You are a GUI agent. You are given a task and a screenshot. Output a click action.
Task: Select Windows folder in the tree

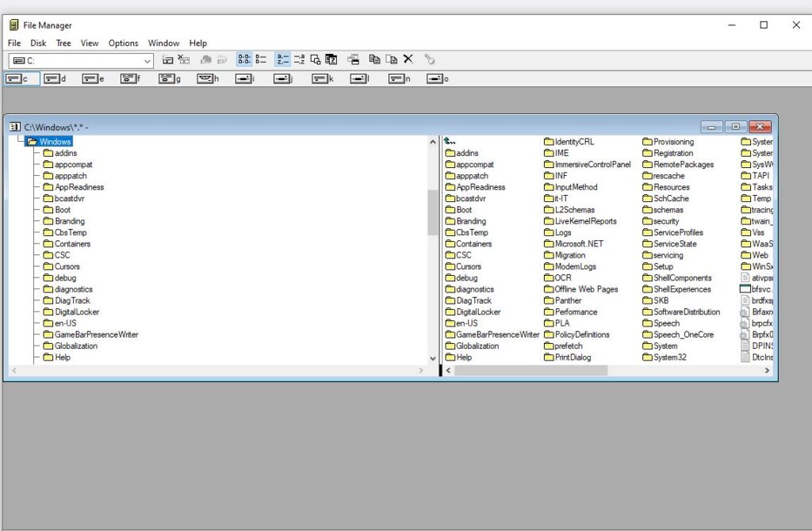click(49, 141)
